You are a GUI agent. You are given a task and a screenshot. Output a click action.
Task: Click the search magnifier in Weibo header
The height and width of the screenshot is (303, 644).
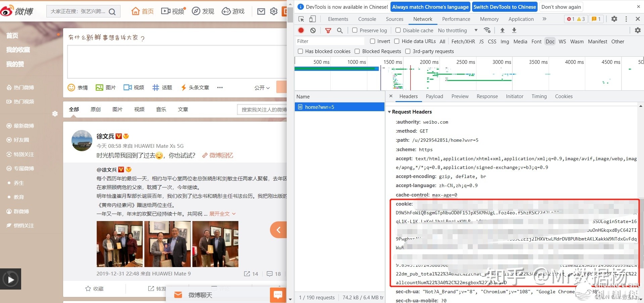(x=112, y=12)
